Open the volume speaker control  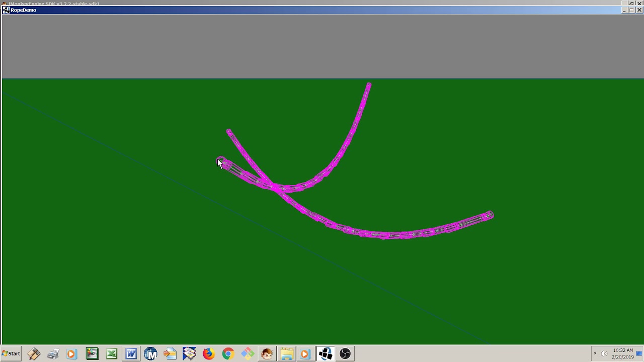point(604,354)
